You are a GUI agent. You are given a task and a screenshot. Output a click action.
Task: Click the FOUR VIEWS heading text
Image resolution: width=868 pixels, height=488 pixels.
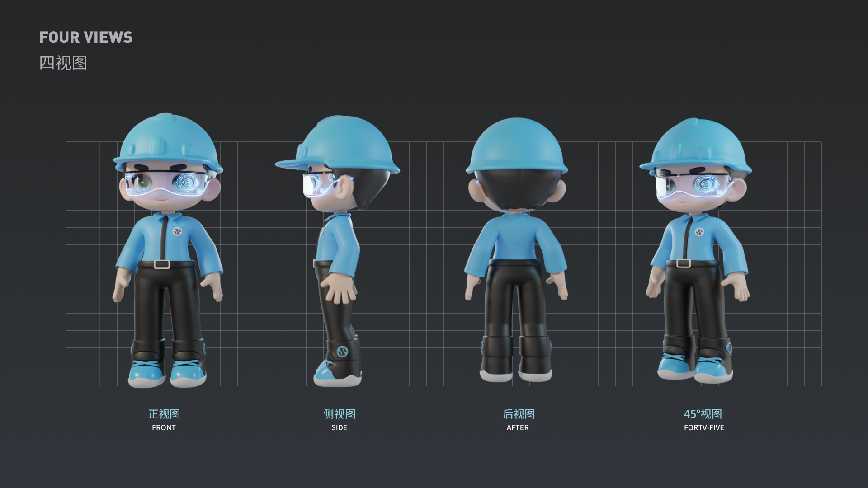(x=86, y=38)
